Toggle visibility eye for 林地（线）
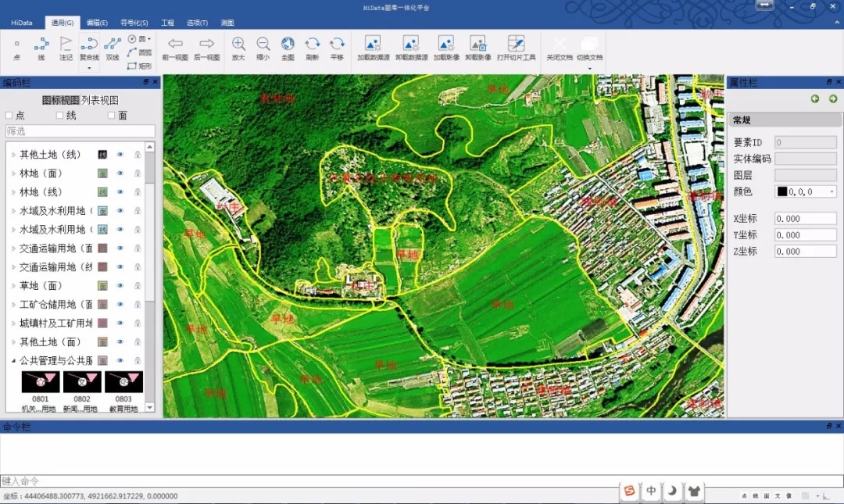Image resolution: width=844 pixels, height=504 pixels. pos(120,191)
